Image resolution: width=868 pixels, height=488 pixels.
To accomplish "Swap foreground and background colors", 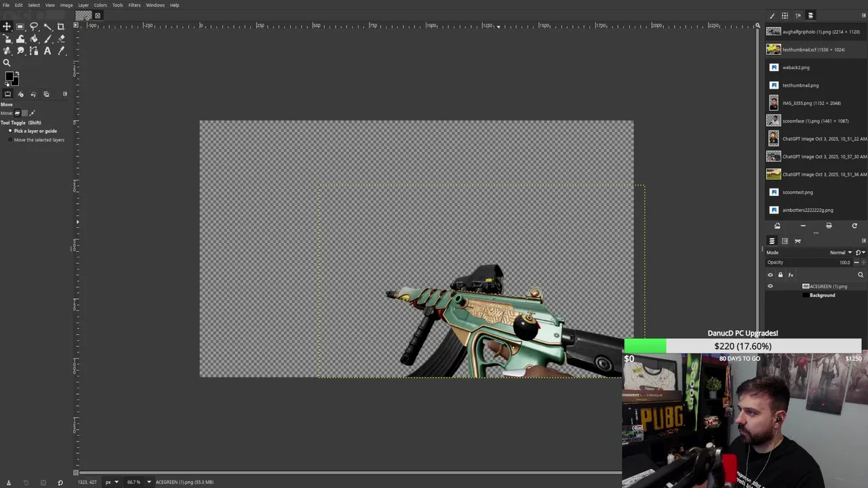I will click(x=17, y=73).
